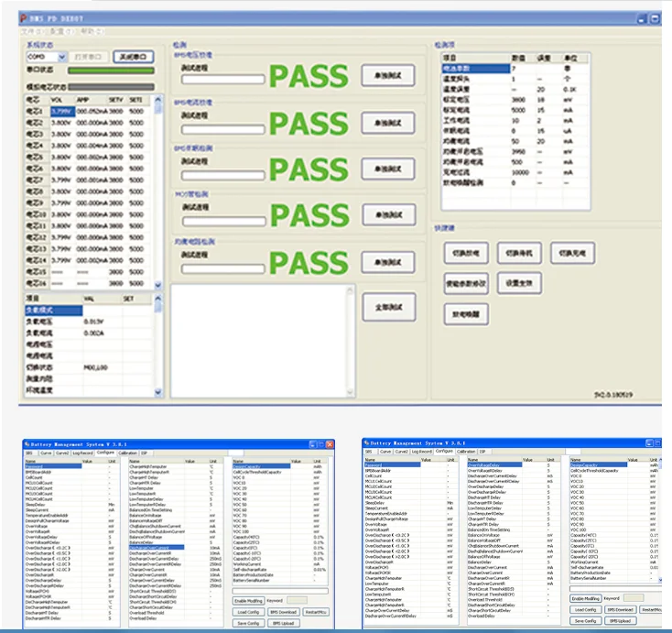Viewport: 672px width, 633px height.
Task: Open the 文件 menu
Action: pos(27,30)
